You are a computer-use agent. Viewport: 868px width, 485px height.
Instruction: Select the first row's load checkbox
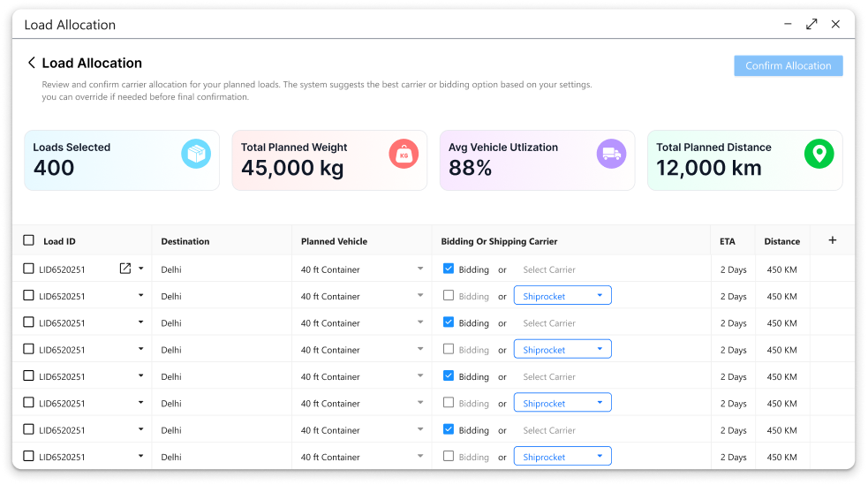[x=29, y=269]
